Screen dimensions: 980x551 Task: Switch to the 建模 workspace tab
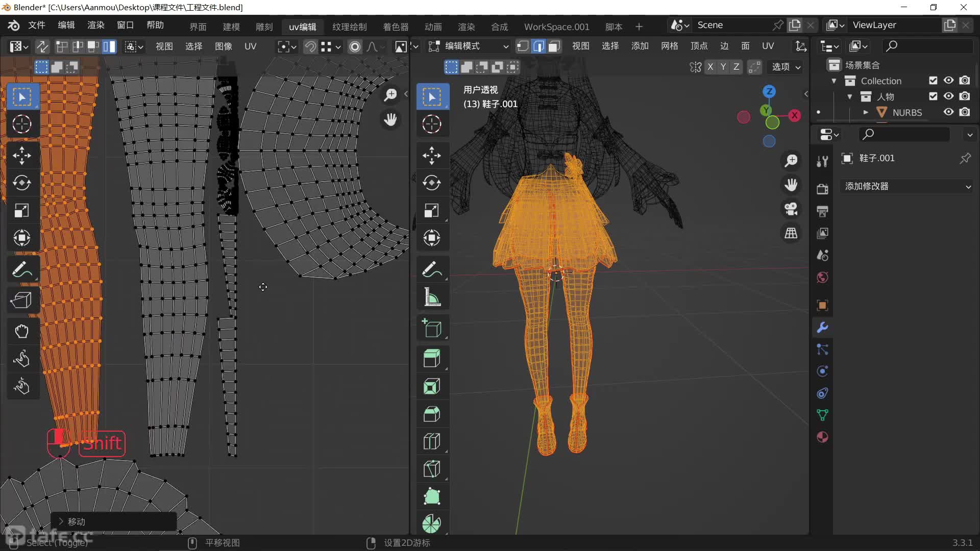tap(231, 27)
